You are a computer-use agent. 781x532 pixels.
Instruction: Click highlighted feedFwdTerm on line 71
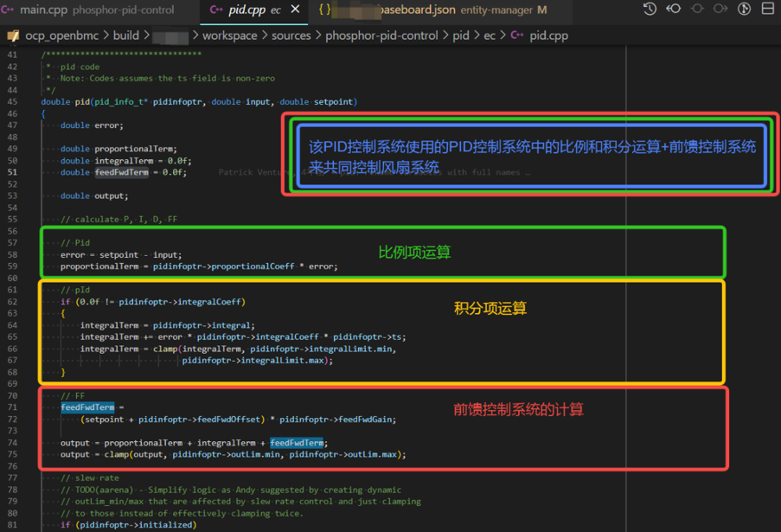87,407
